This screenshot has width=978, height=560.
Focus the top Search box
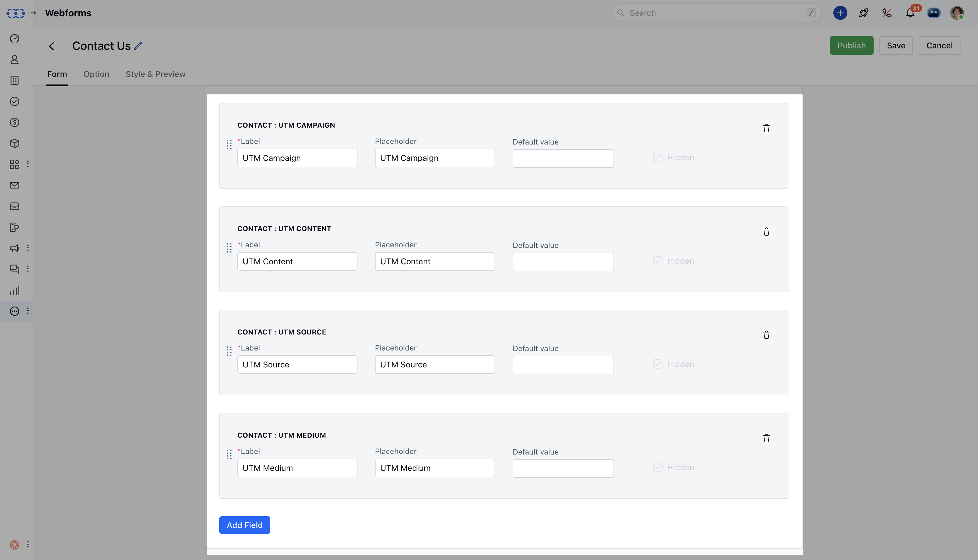pyautogui.click(x=716, y=13)
